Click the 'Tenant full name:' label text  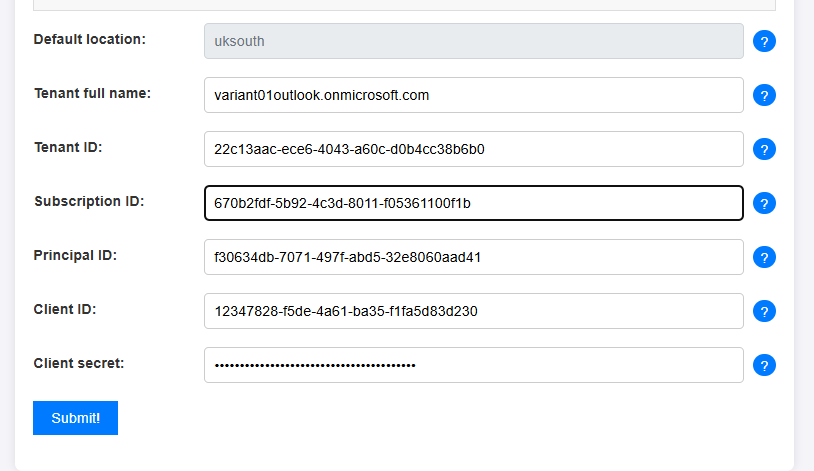(92, 93)
